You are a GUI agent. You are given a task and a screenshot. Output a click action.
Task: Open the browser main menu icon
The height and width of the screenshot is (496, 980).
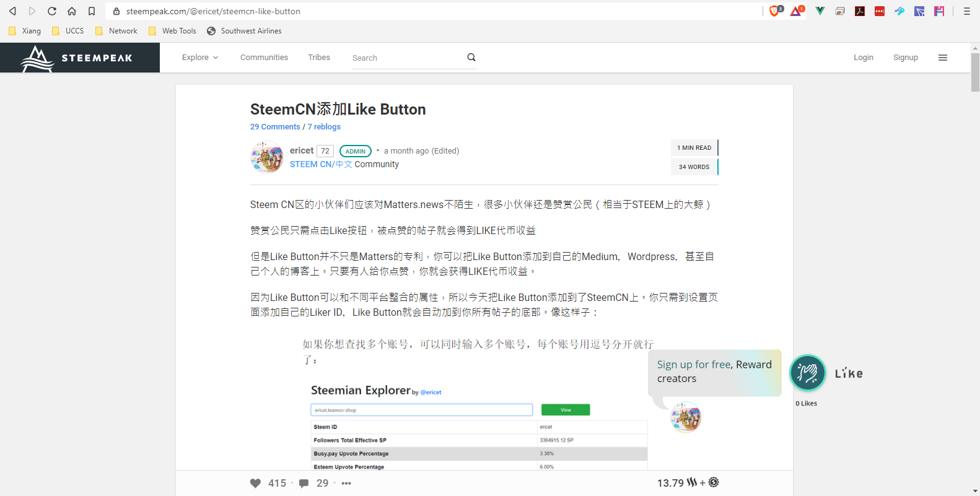coord(966,11)
